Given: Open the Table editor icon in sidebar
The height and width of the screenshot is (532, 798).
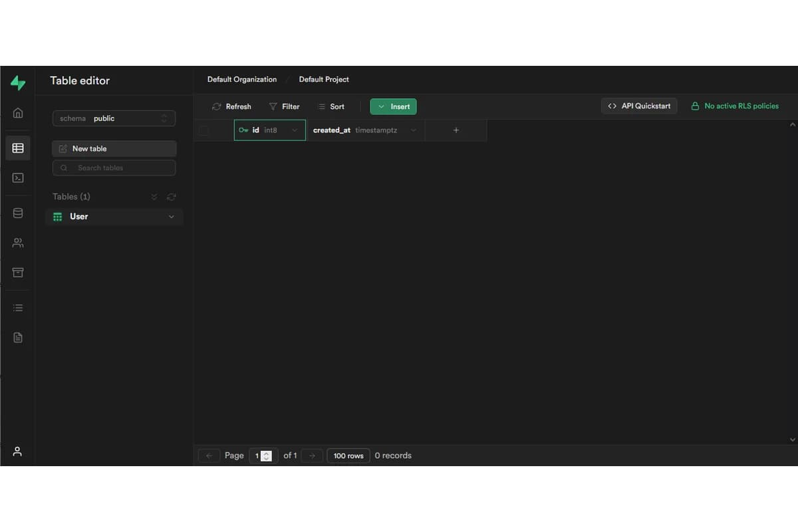Looking at the screenshot, I should (18, 148).
